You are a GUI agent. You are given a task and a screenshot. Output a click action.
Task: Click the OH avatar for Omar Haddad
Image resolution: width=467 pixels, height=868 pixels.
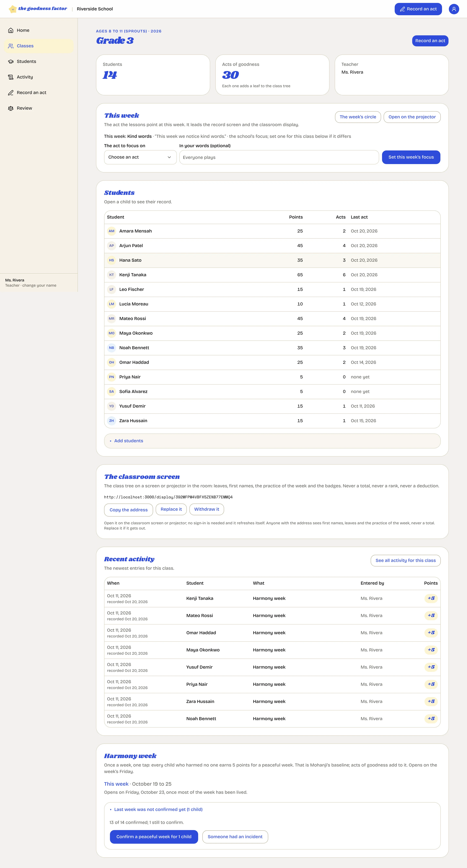pyautogui.click(x=112, y=363)
